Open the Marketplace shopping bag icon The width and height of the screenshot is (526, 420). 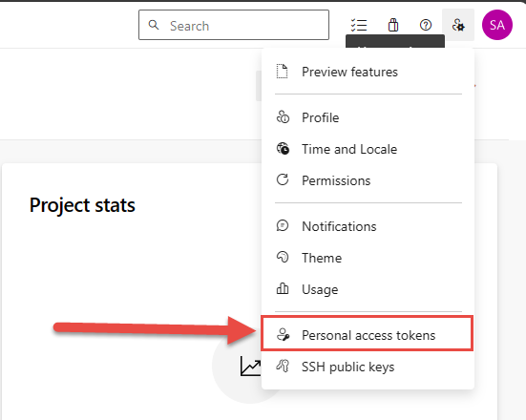pyautogui.click(x=393, y=25)
